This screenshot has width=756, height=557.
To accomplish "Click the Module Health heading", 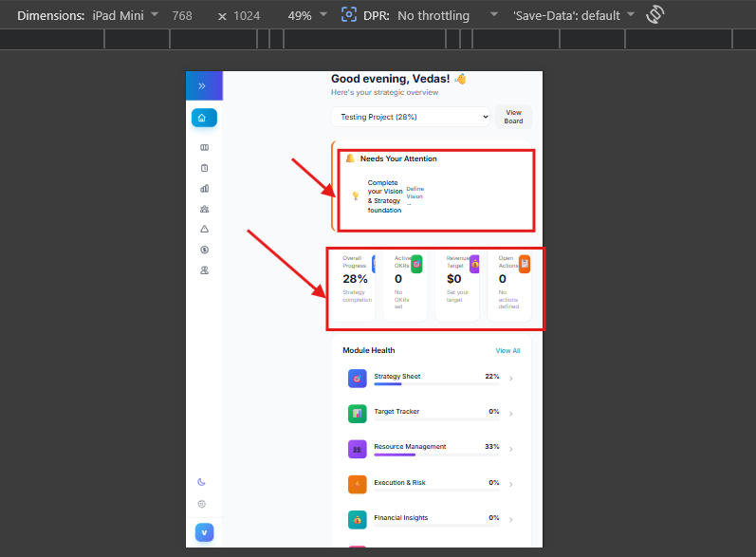I will 369,350.
